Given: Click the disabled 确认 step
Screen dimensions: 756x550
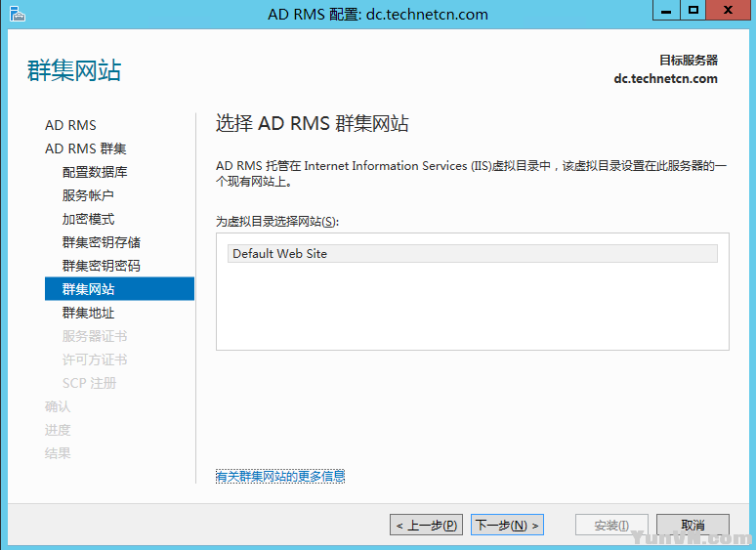Looking at the screenshot, I should click(x=58, y=406).
